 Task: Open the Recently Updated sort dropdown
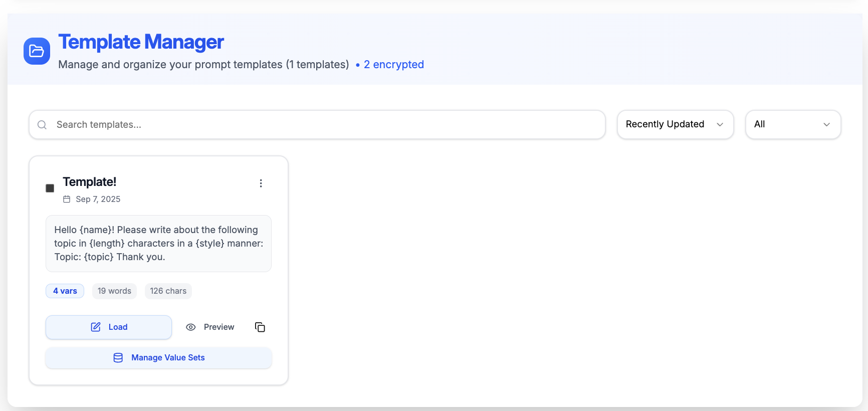coord(675,124)
